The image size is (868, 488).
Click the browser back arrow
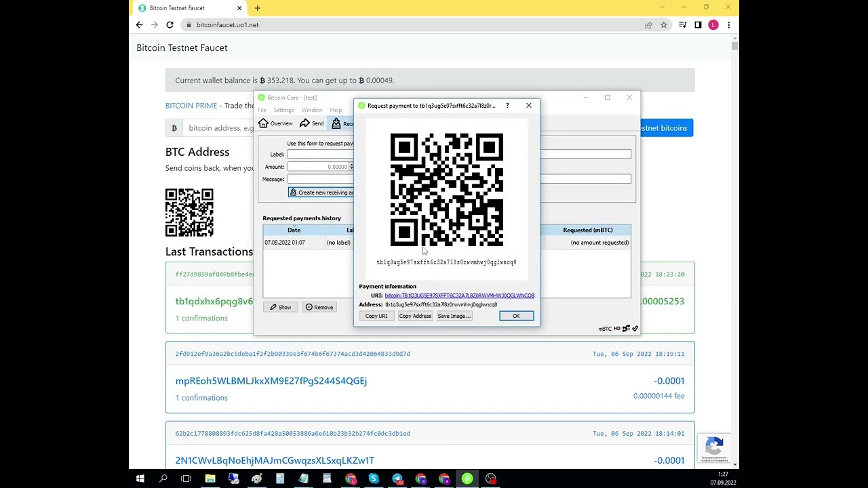(x=139, y=25)
